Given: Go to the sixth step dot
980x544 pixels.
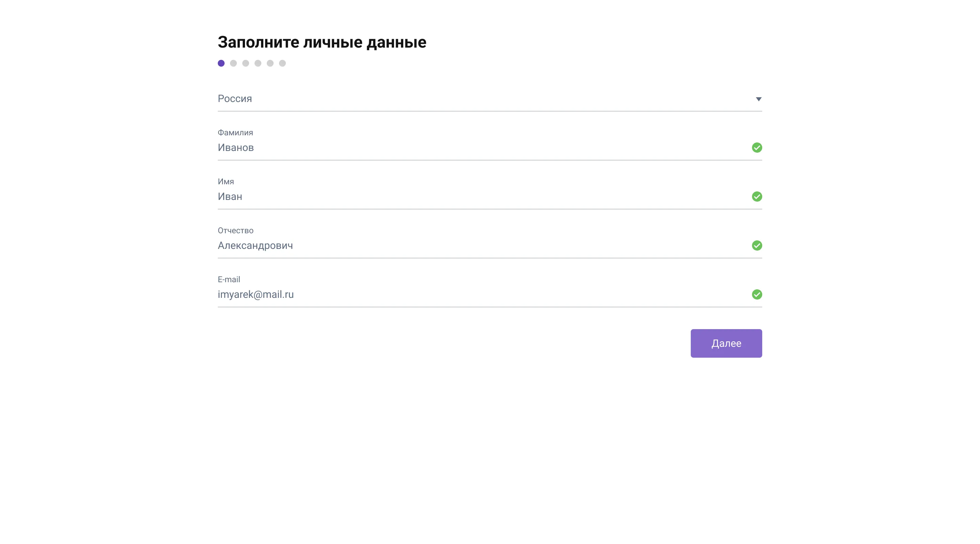Looking at the screenshot, I should (x=282, y=64).
